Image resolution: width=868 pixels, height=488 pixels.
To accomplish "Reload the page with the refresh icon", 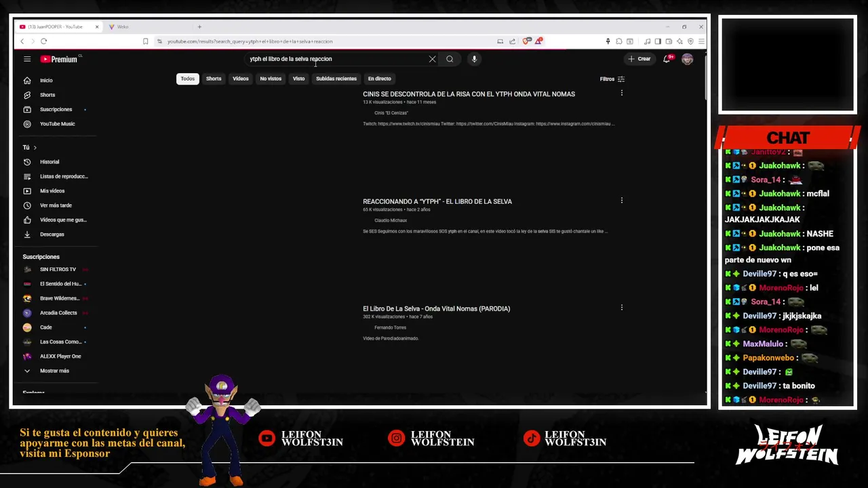I will (43, 41).
